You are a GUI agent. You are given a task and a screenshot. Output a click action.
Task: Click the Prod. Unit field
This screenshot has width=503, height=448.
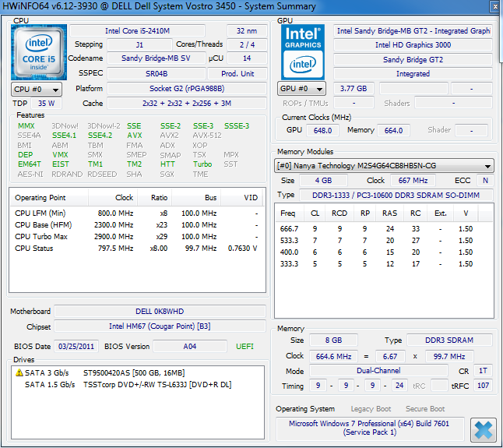click(237, 73)
